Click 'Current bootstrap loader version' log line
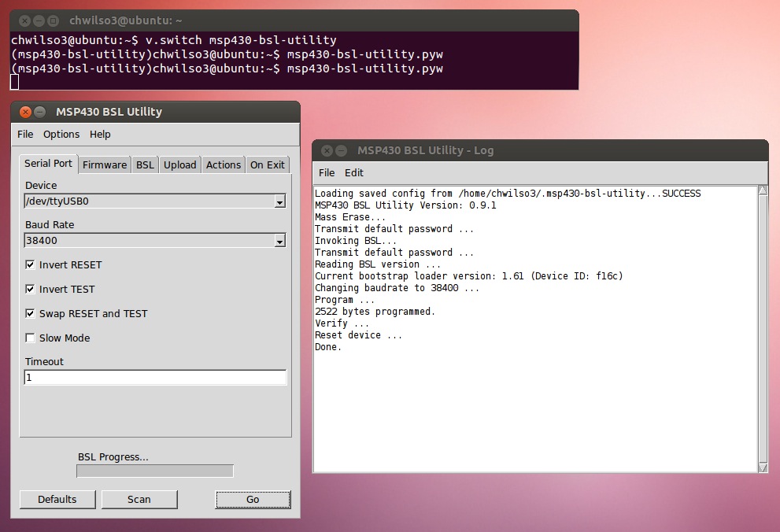780x532 pixels. (x=469, y=276)
